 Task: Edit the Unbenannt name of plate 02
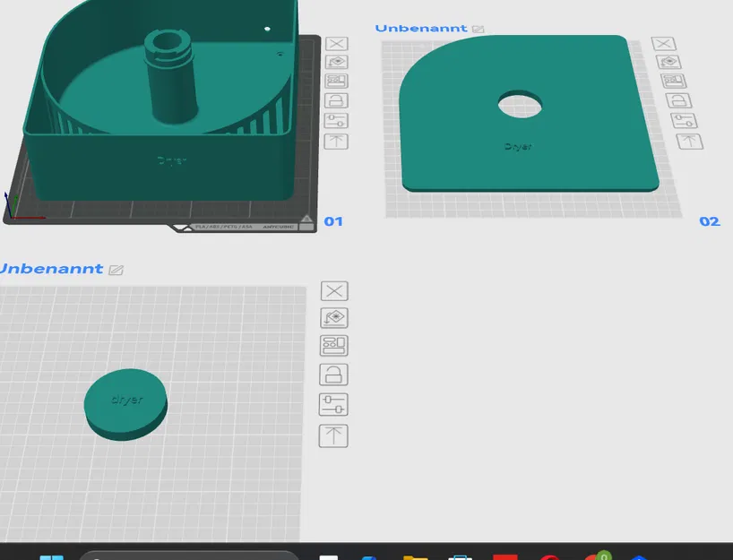tap(478, 29)
